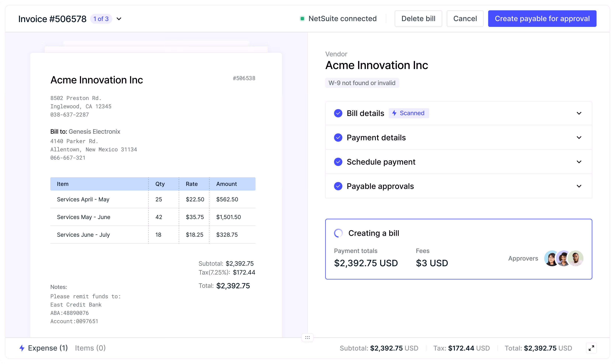Click the Scanned lightning bolt badge
Image resolution: width=615 pixels, height=364 pixels.
pyautogui.click(x=409, y=113)
